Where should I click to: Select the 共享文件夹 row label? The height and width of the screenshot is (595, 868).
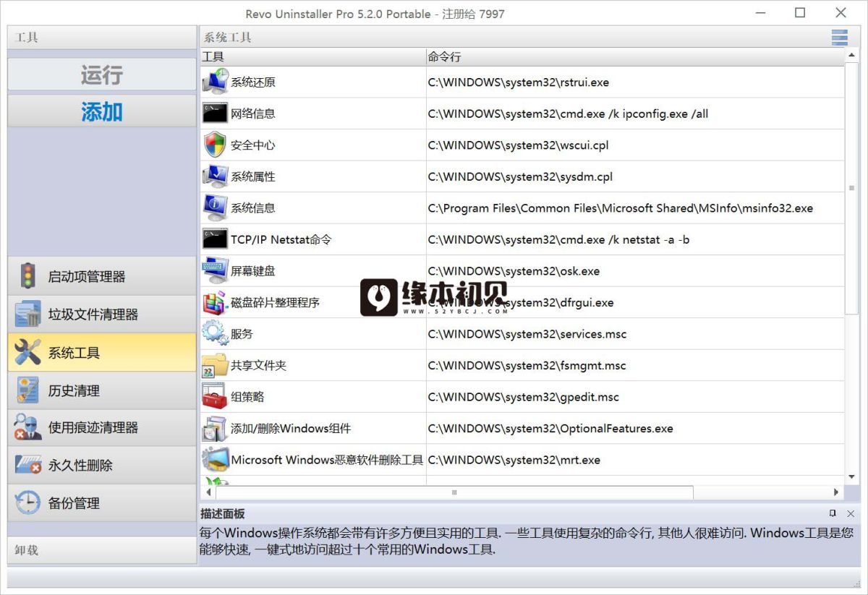coord(258,366)
